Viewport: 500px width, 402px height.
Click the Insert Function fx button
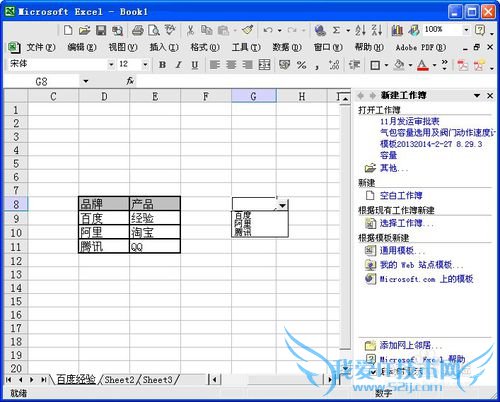coord(130,81)
